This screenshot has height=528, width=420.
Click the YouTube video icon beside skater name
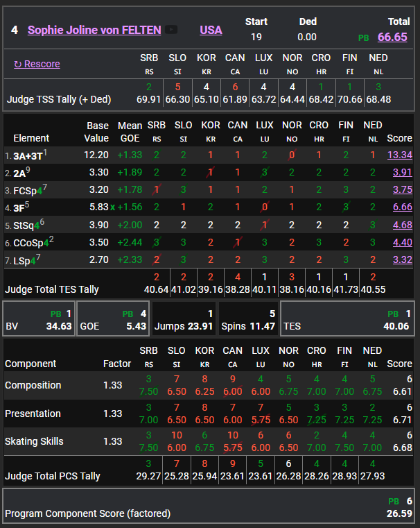[170, 30]
